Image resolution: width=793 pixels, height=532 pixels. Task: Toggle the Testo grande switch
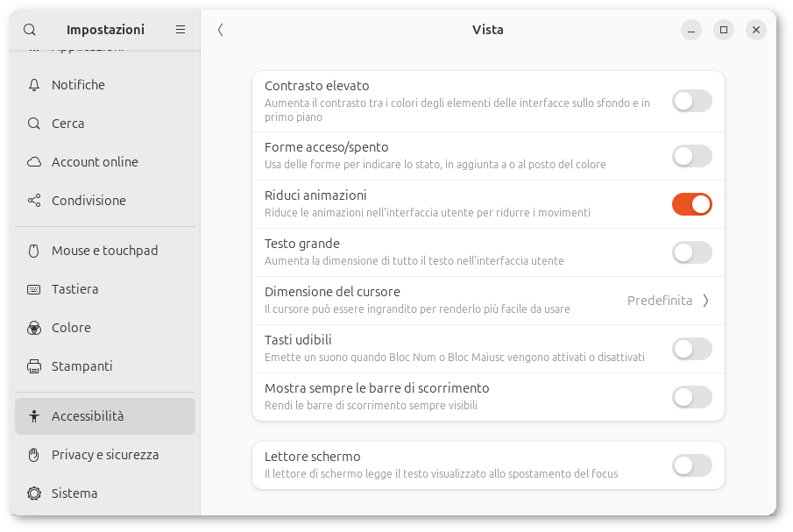[x=691, y=252]
